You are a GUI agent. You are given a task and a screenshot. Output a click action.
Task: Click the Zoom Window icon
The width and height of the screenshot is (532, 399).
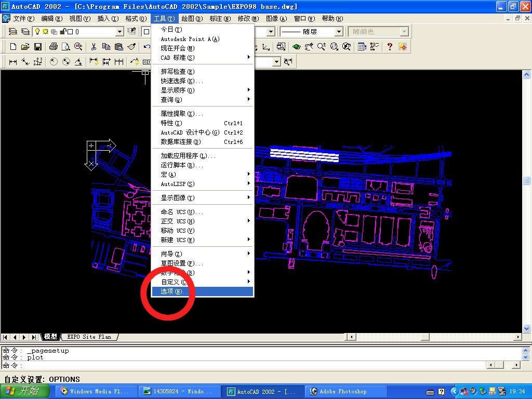click(x=334, y=47)
